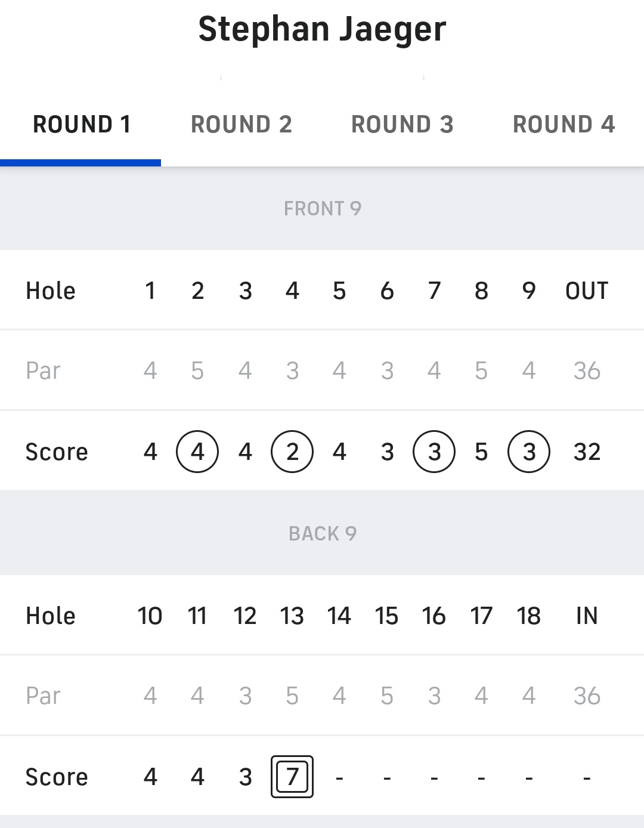Tap the back nine par total 36
Viewport: 644px width, 828px height.
pyautogui.click(x=587, y=696)
